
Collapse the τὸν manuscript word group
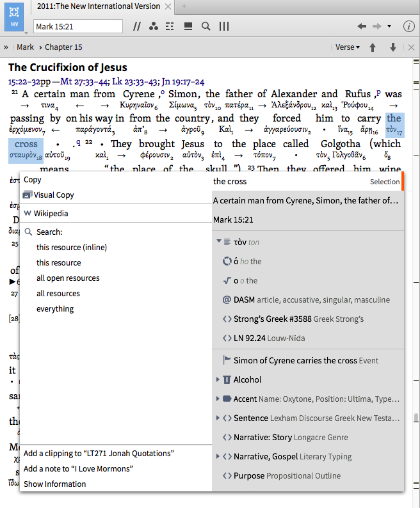click(219, 241)
